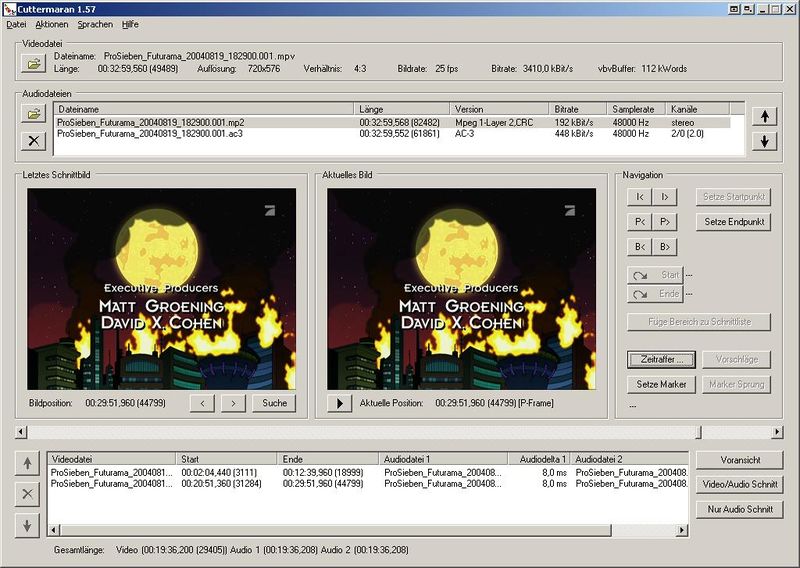Delete cut list entry with X icon
The width and height of the screenshot is (800, 568).
[x=28, y=494]
